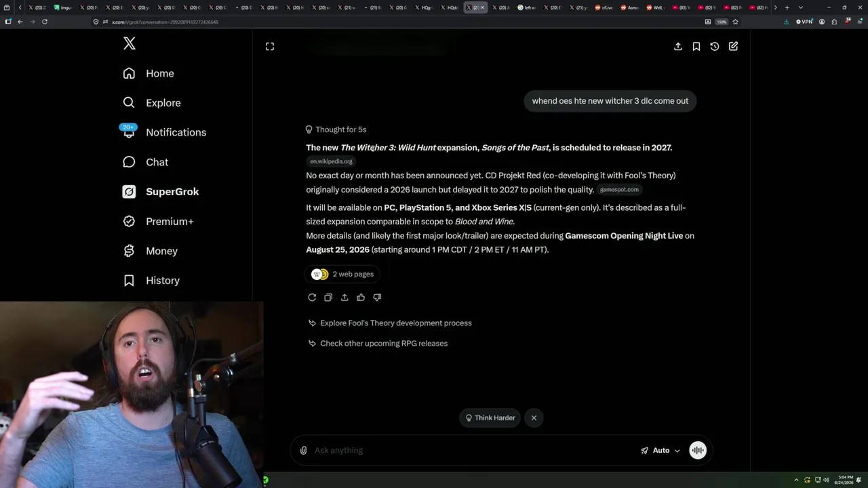Open Grok history clock icon in header

tap(715, 46)
